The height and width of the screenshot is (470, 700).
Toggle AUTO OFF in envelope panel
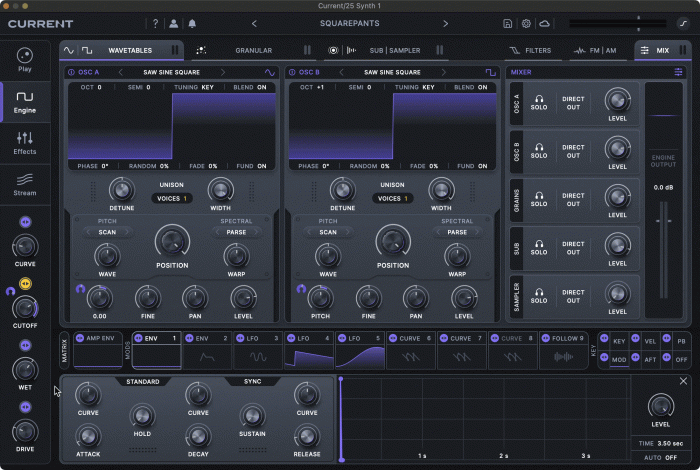660,458
